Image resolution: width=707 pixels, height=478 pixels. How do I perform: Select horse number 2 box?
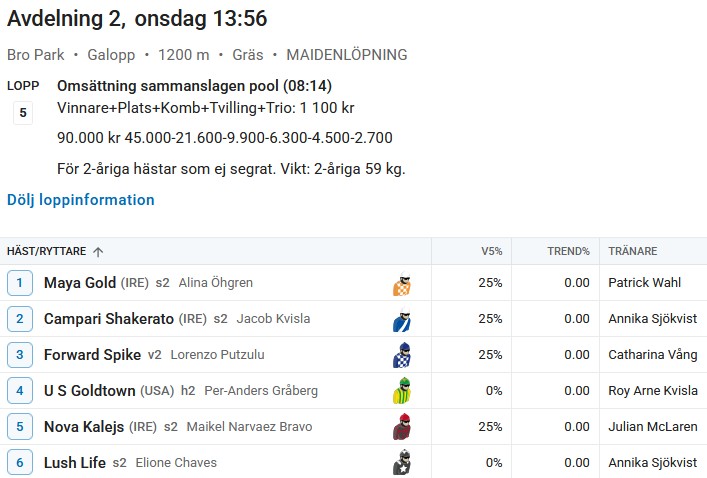tap(20, 319)
